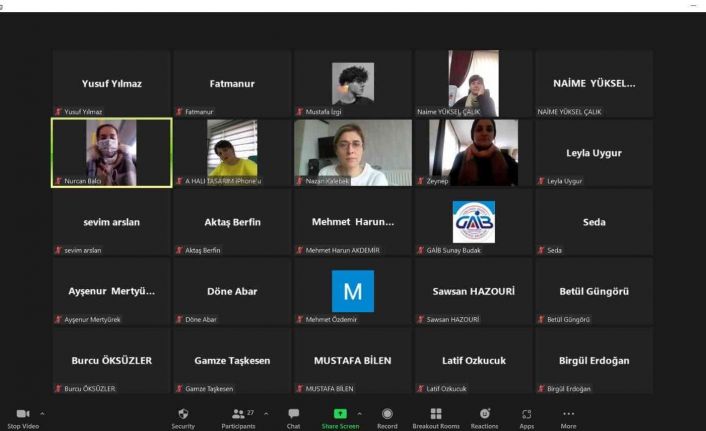
Task: Click Aktaş Berfin's muted microphone icon
Action: pyautogui.click(x=179, y=250)
